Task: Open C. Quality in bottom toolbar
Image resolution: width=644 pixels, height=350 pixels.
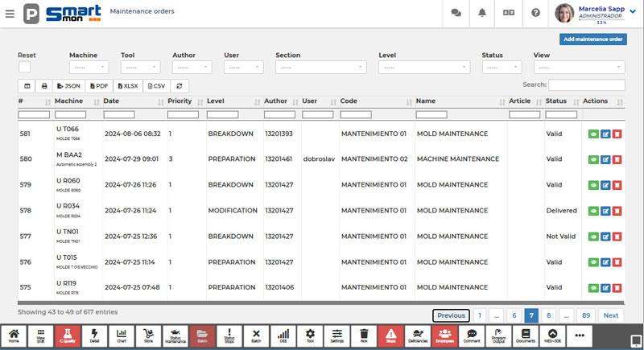Action: coord(67,336)
